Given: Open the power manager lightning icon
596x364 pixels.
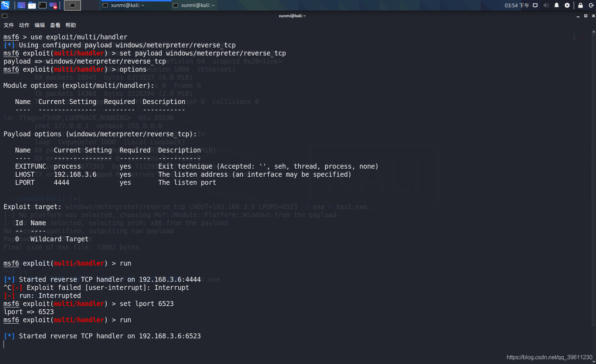Looking at the screenshot, I should click(x=567, y=5).
